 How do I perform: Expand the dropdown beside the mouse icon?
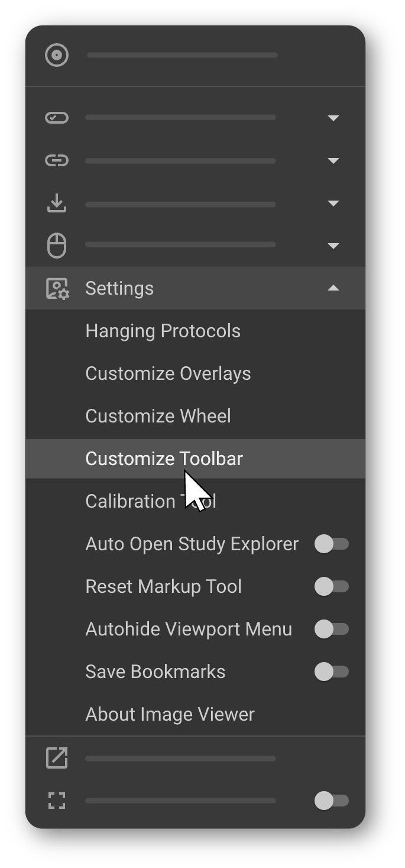(x=333, y=246)
